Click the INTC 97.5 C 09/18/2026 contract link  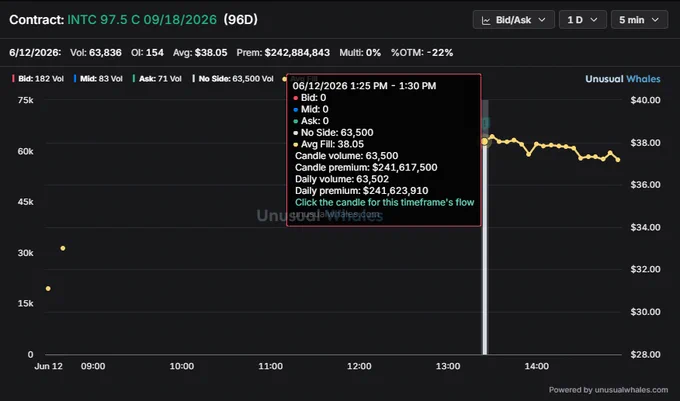(142, 20)
